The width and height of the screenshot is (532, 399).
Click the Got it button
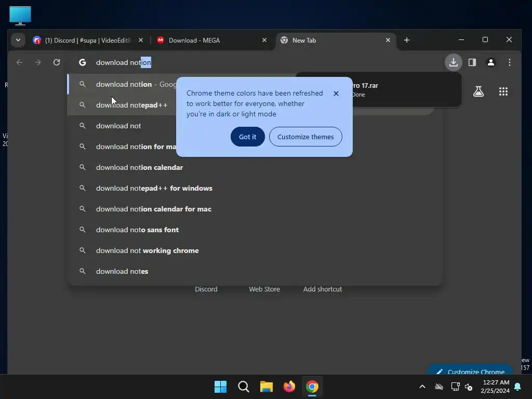[248, 137]
